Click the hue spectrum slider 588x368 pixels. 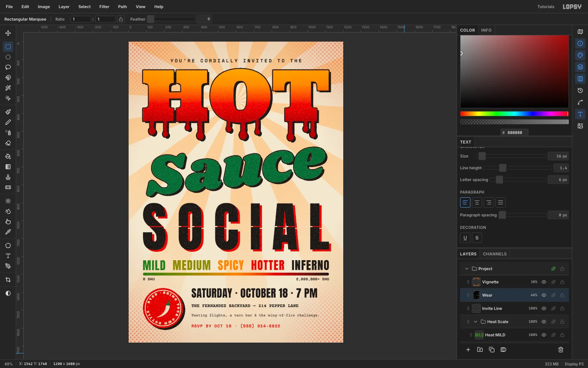[514, 114]
